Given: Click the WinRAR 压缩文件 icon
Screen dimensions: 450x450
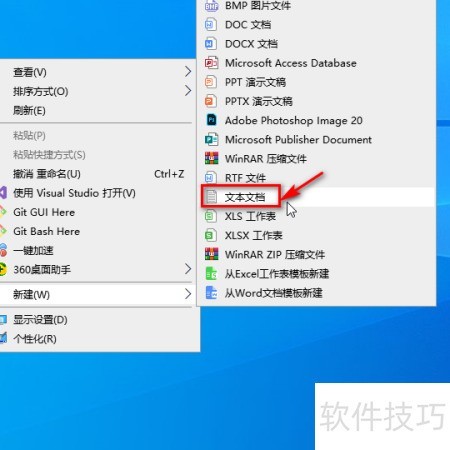Looking at the screenshot, I should [x=212, y=159].
